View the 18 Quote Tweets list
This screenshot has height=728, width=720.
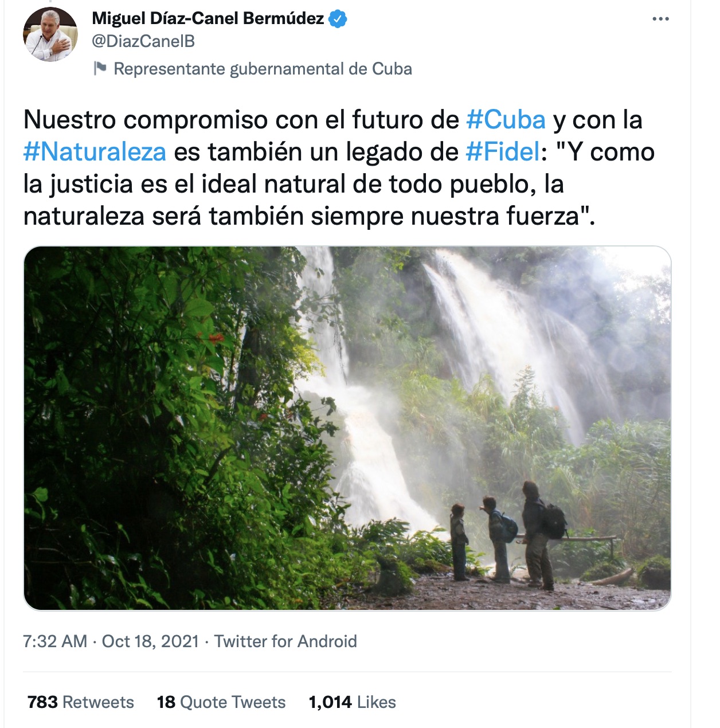(x=221, y=702)
